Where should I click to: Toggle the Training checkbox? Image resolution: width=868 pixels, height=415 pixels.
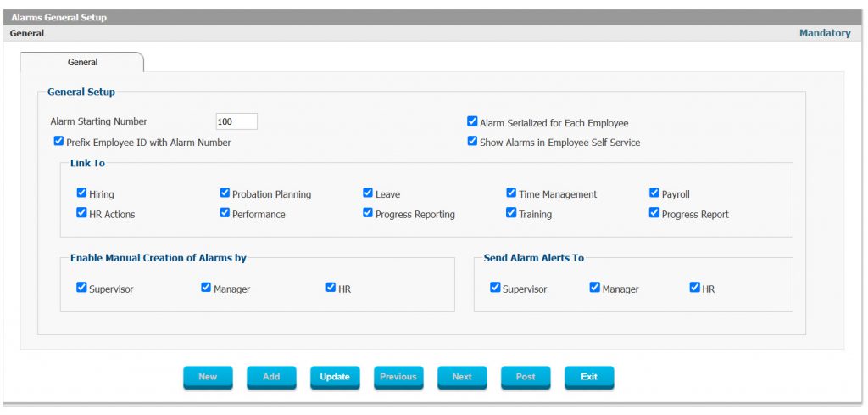click(511, 213)
